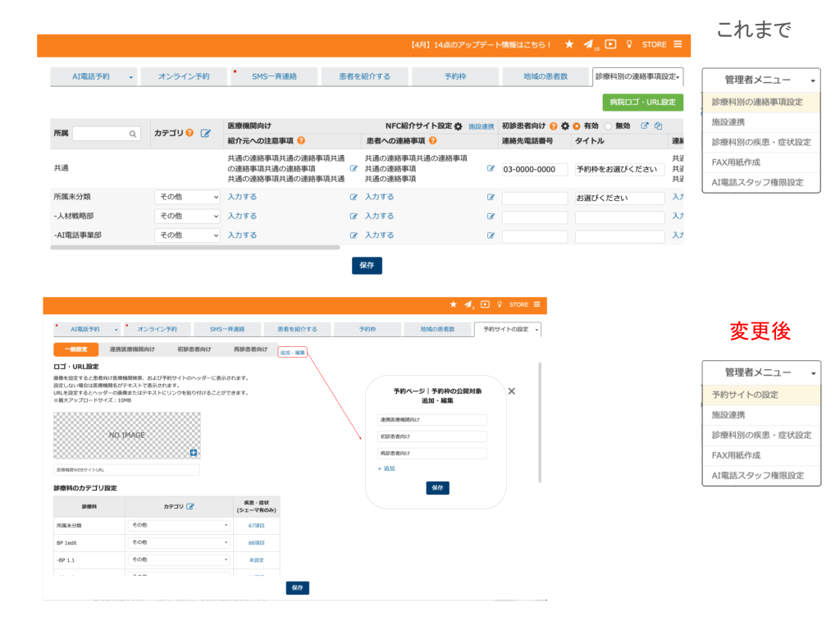Click the green 病院ロゴ・URL設定 button
The image size is (840, 630).
coord(642,103)
